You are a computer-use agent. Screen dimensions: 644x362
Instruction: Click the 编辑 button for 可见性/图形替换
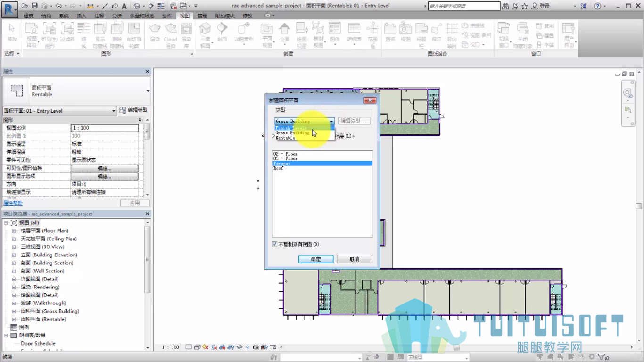coord(104,168)
